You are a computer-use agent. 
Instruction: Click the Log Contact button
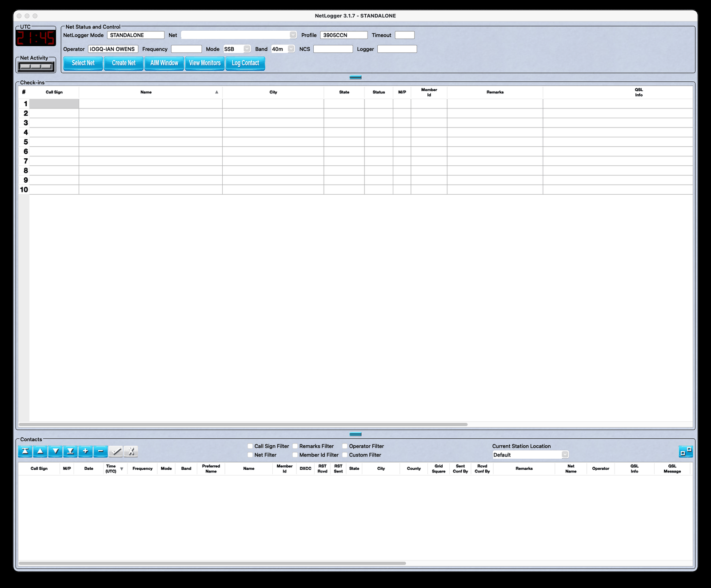pos(245,63)
